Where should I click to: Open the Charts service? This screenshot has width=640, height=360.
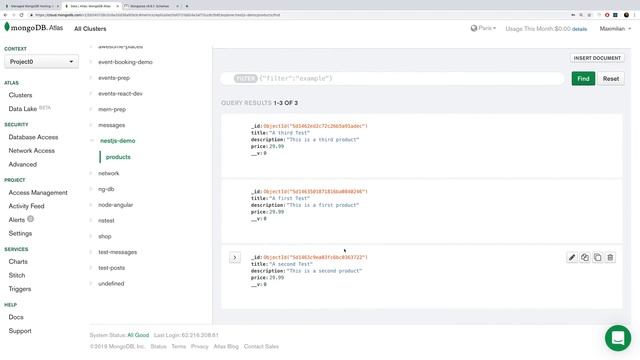point(18,262)
